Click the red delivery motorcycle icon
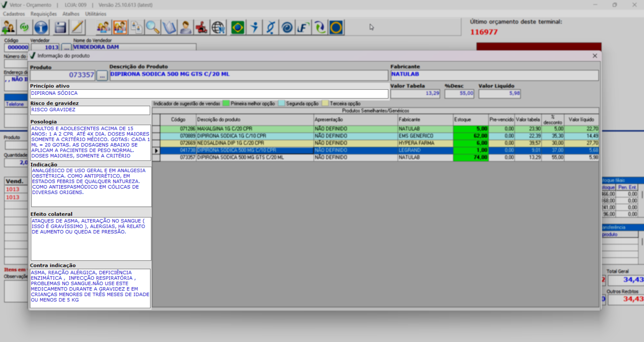Screen dimensions: 644x342 click(x=202, y=28)
